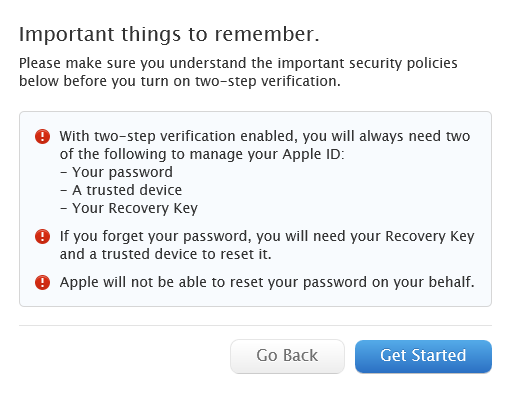Click the alert icon beside Apple reset notice
The width and height of the screenshot is (525, 401).
(x=43, y=283)
